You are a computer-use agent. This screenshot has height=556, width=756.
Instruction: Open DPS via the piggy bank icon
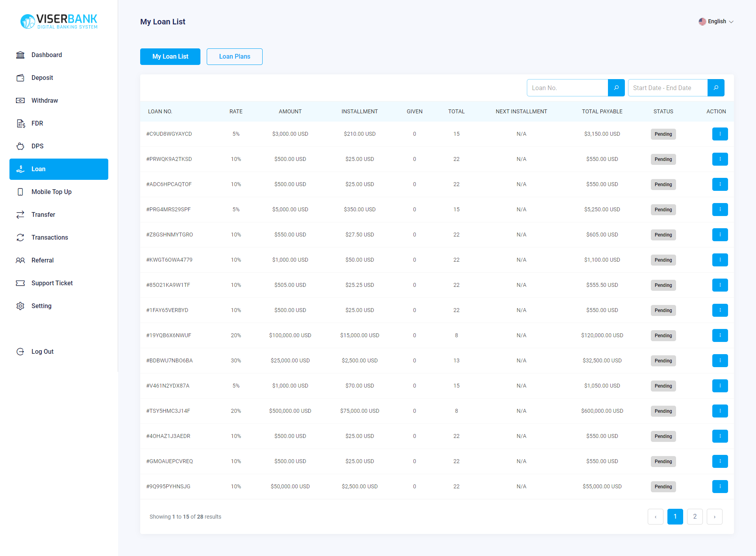[x=20, y=146]
